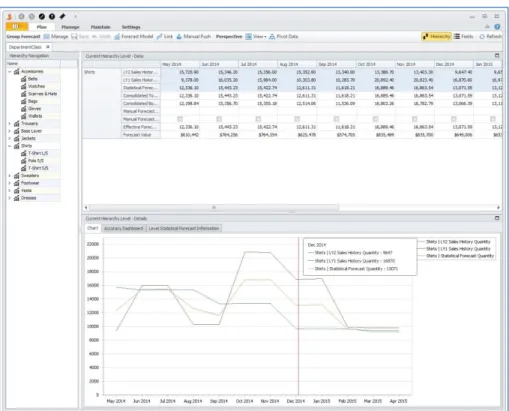The height and width of the screenshot is (411, 509).
Task: Click the Fields list icon
Action: (x=457, y=36)
